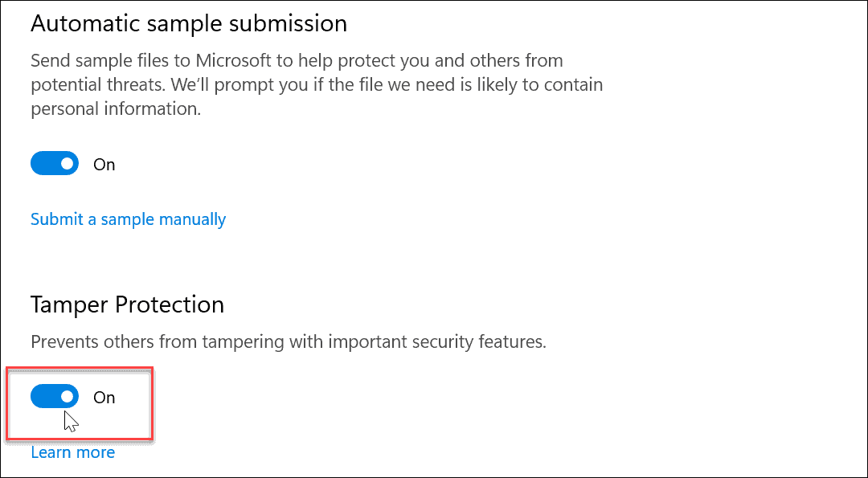Click the On label next to Tamper Protection switch
Screen dimensions: 868x478
pyautogui.click(x=105, y=396)
